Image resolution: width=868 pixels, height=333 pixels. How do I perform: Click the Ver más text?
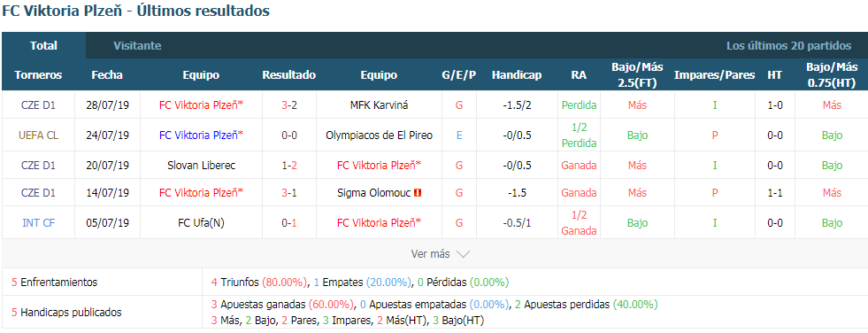coord(430,254)
